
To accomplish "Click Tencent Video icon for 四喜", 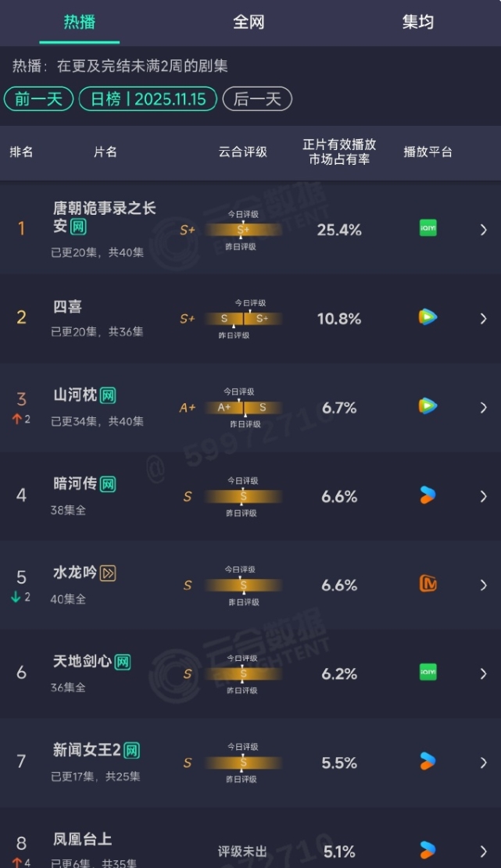I will click(x=428, y=317).
